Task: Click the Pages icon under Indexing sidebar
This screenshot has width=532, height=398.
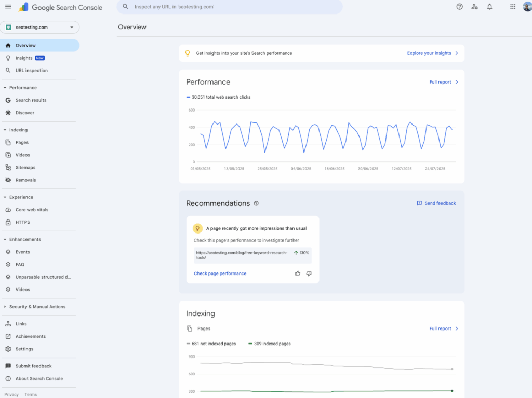Action: 8,142
